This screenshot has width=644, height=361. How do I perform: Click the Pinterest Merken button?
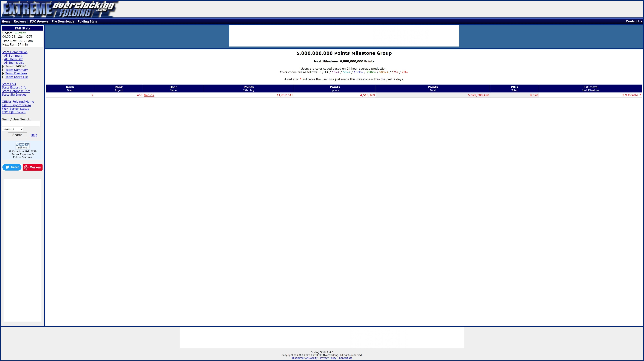33,167
